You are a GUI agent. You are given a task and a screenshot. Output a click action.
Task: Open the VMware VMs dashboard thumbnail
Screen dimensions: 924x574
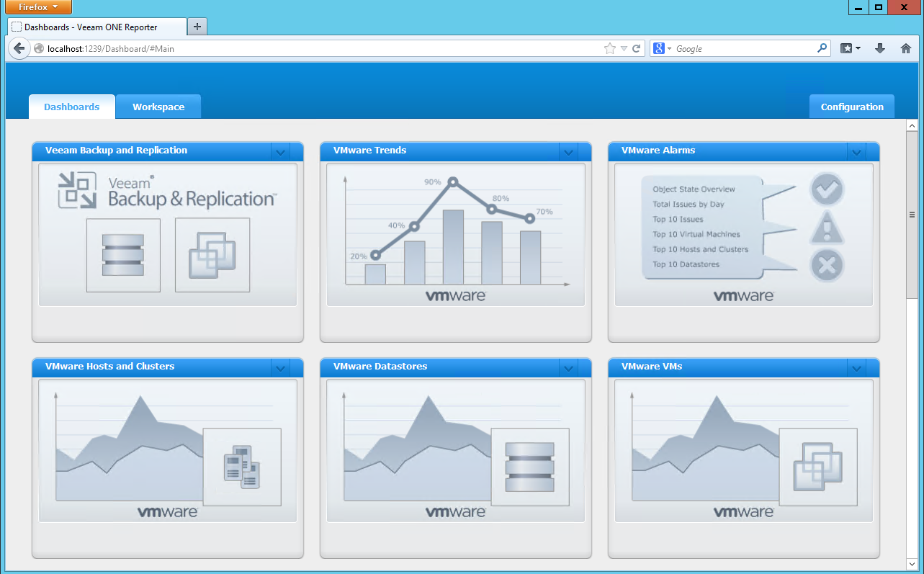(x=744, y=451)
